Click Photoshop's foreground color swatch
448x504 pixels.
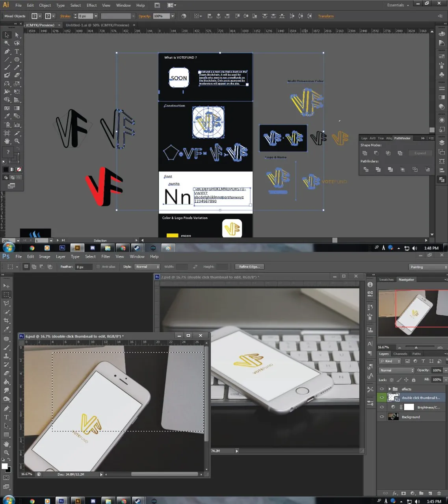point(4,466)
